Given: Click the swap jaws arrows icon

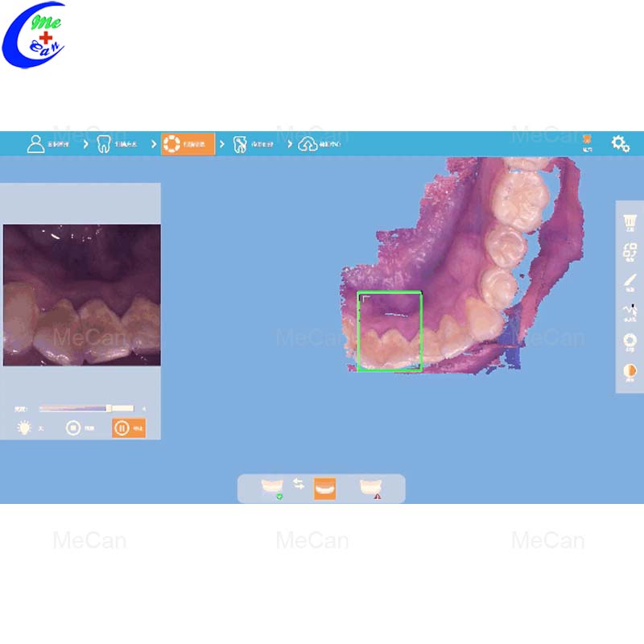Looking at the screenshot, I should [299, 484].
